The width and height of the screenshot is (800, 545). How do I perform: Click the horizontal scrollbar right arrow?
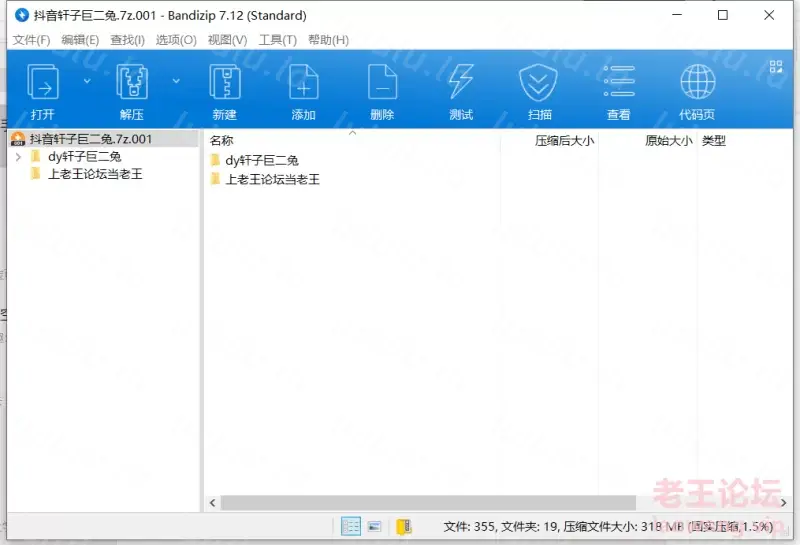point(784,503)
